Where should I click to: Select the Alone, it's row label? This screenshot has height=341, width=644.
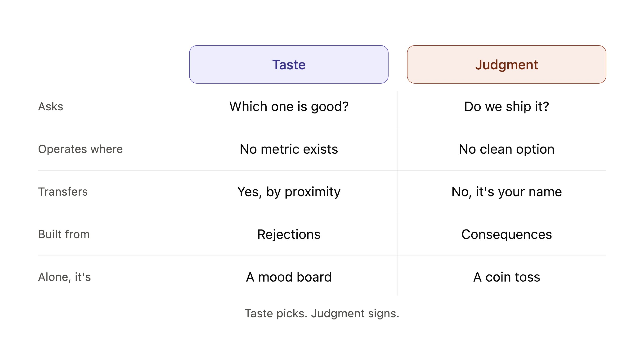pos(64,277)
